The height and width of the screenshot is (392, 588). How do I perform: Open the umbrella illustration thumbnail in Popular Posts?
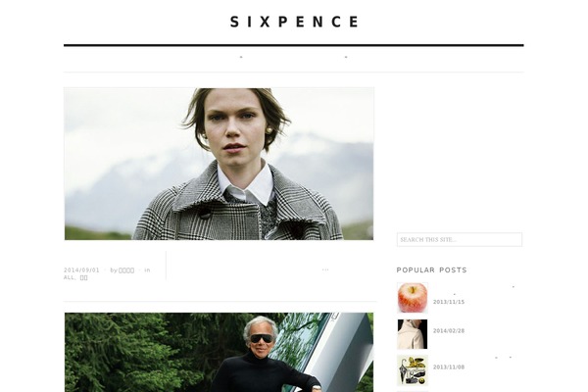[413, 370]
